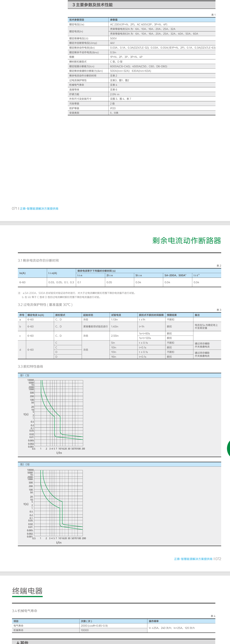Select the IP20 protection level value
The image size is (230, 644).
113,108
